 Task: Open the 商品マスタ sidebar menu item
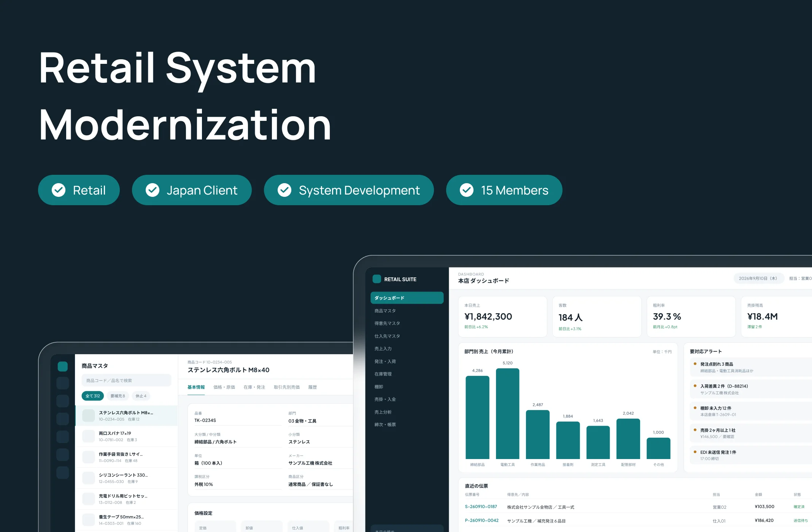385,311
